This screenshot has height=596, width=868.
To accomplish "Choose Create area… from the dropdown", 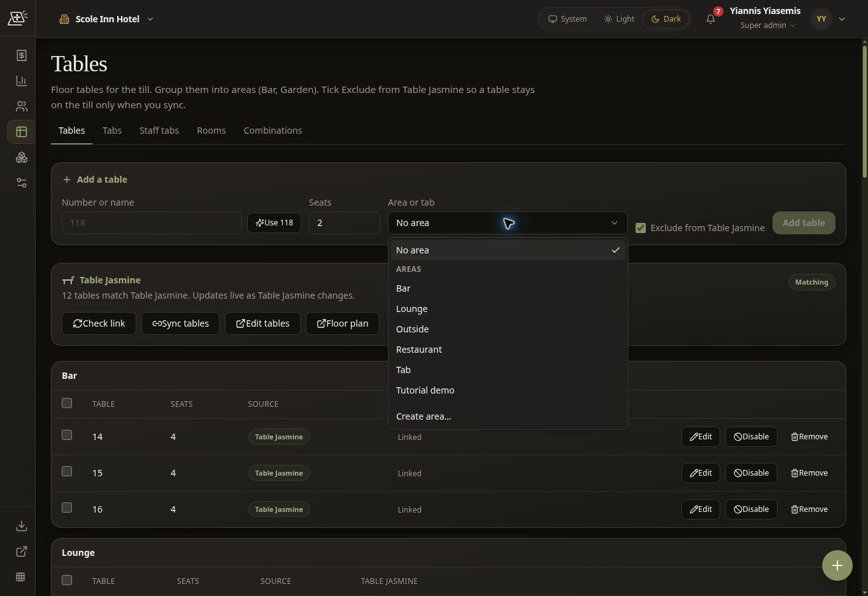I will tap(508, 416).
